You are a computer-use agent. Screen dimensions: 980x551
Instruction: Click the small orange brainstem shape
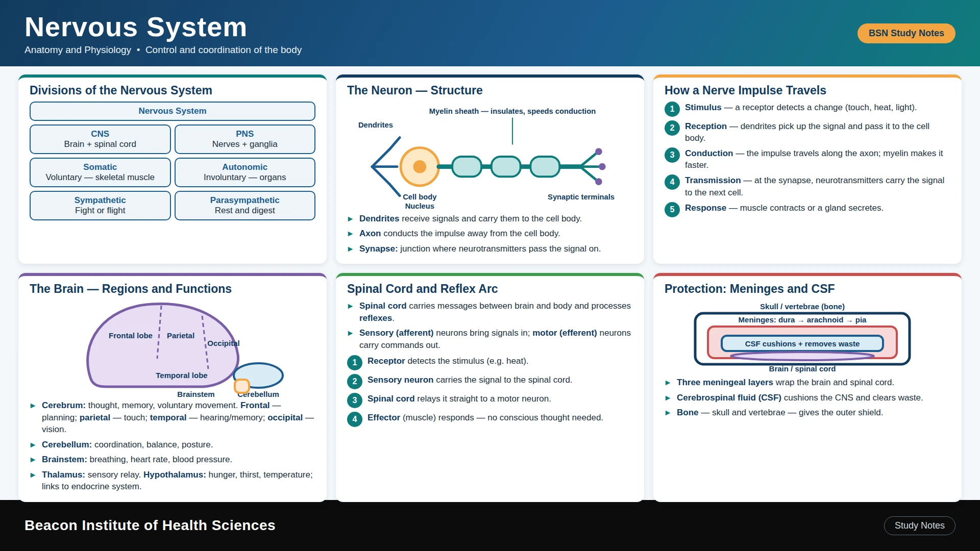242,386
